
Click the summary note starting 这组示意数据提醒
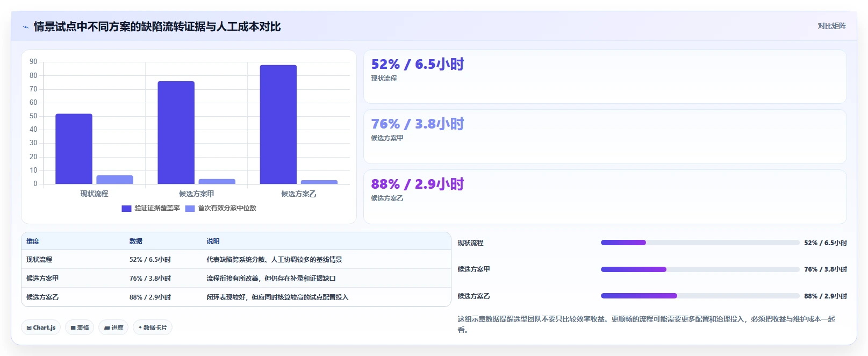coord(647,324)
